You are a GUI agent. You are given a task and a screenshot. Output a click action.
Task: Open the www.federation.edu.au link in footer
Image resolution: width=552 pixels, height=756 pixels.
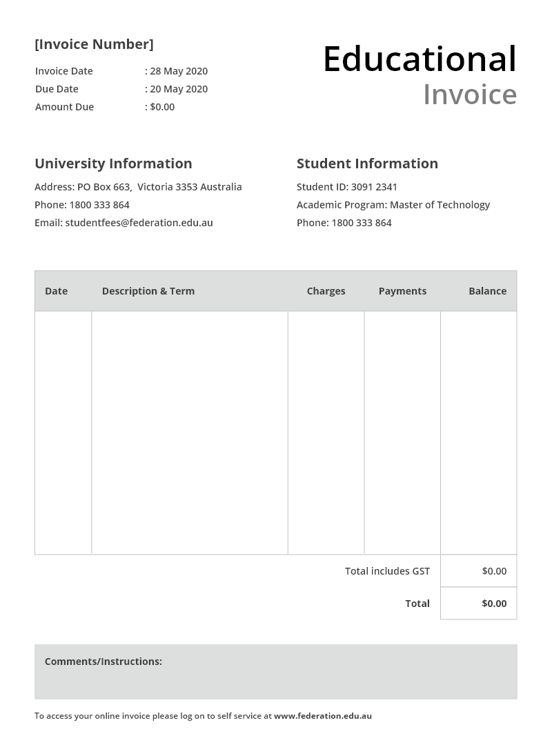click(322, 716)
